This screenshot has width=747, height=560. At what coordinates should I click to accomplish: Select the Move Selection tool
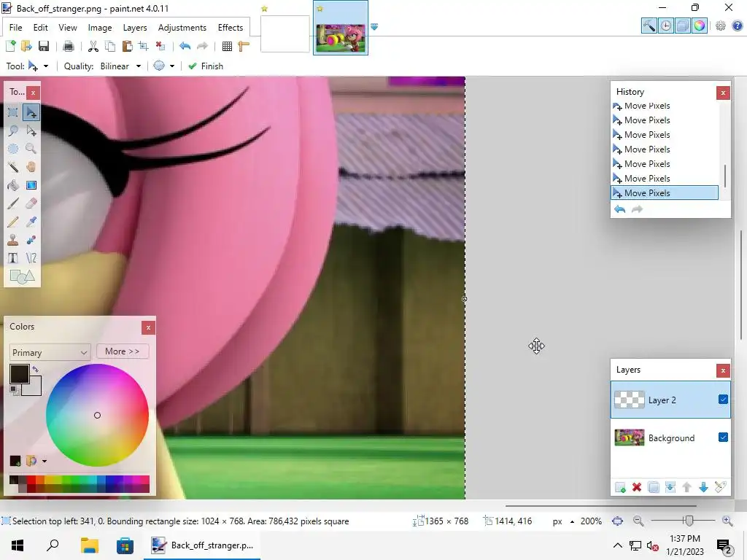pyautogui.click(x=31, y=131)
